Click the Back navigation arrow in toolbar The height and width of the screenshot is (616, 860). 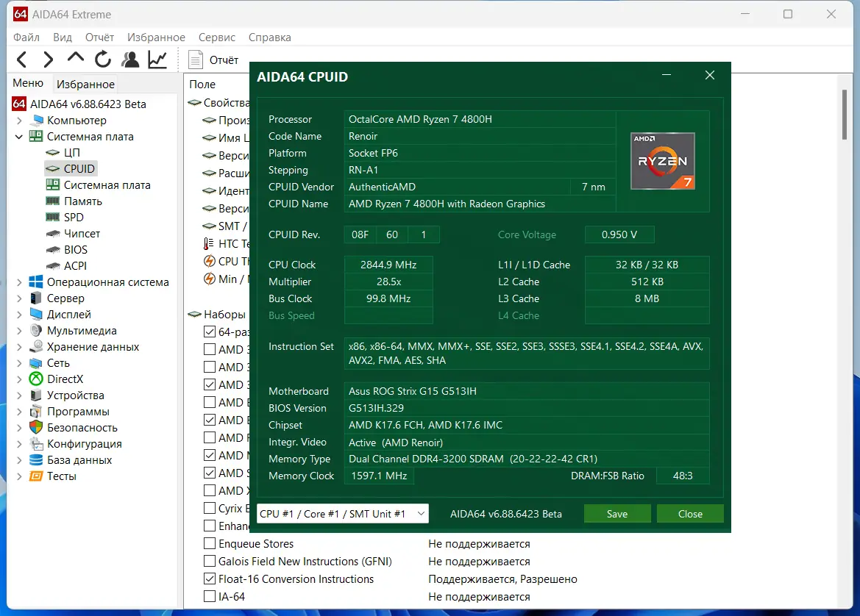click(x=21, y=60)
